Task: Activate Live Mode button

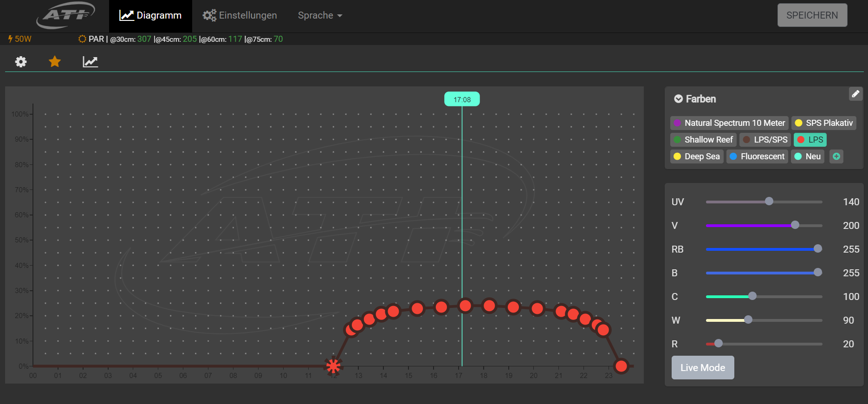Action: click(x=702, y=367)
